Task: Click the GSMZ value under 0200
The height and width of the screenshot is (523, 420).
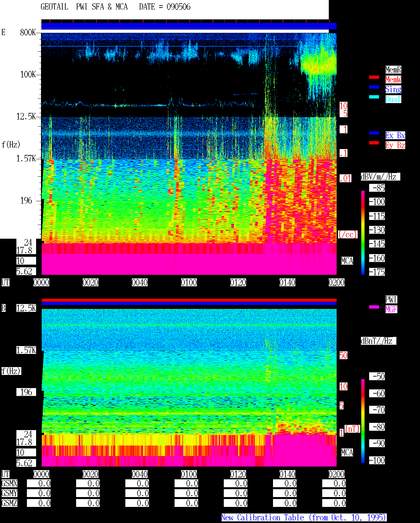Action: tap(334, 503)
